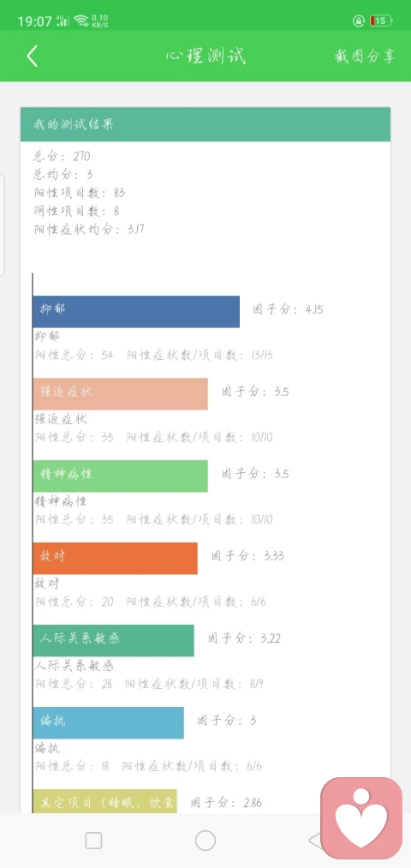Select the teal 人际关系敏感 bar
The height and width of the screenshot is (868, 411).
(113, 640)
